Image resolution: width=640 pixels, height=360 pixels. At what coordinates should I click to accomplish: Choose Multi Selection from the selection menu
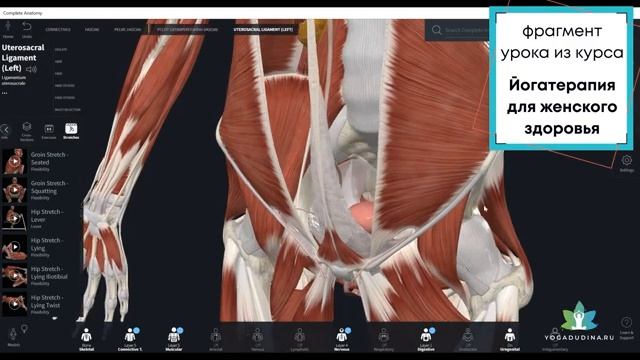pyautogui.click(x=68, y=110)
